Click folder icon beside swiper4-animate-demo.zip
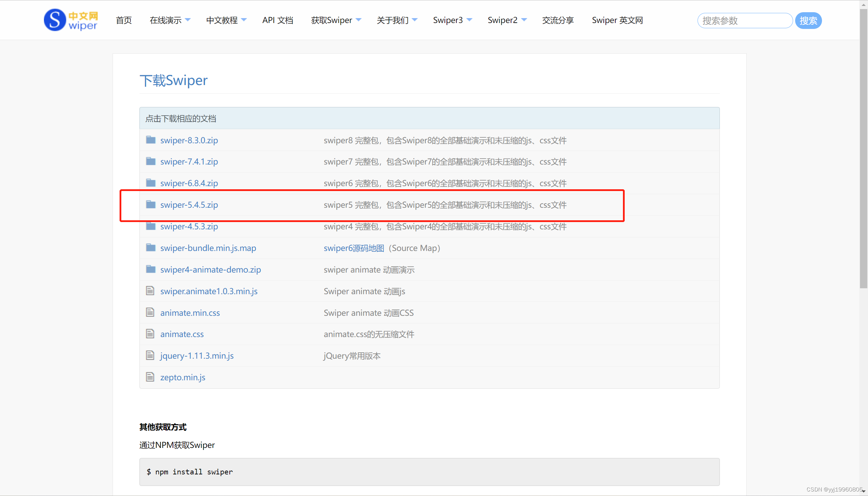The width and height of the screenshot is (868, 496). [151, 269]
